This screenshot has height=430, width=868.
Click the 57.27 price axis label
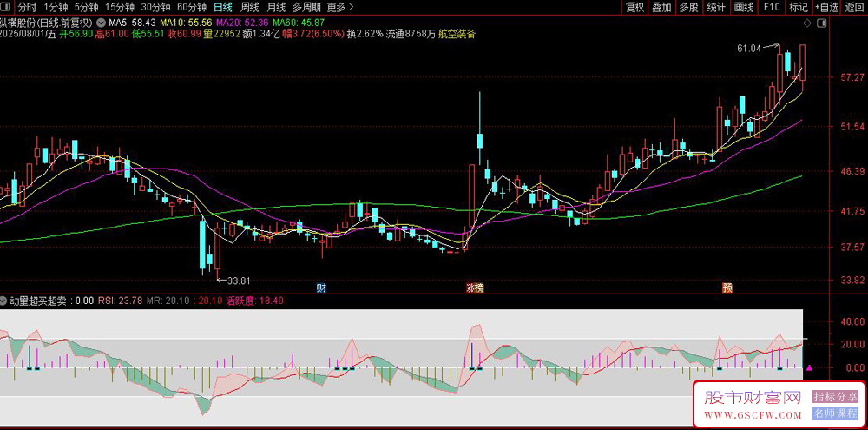tap(852, 77)
